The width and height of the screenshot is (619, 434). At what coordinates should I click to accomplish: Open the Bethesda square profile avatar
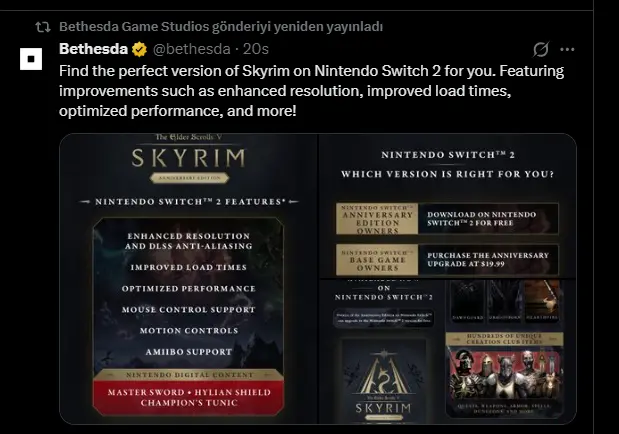(x=31, y=59)
